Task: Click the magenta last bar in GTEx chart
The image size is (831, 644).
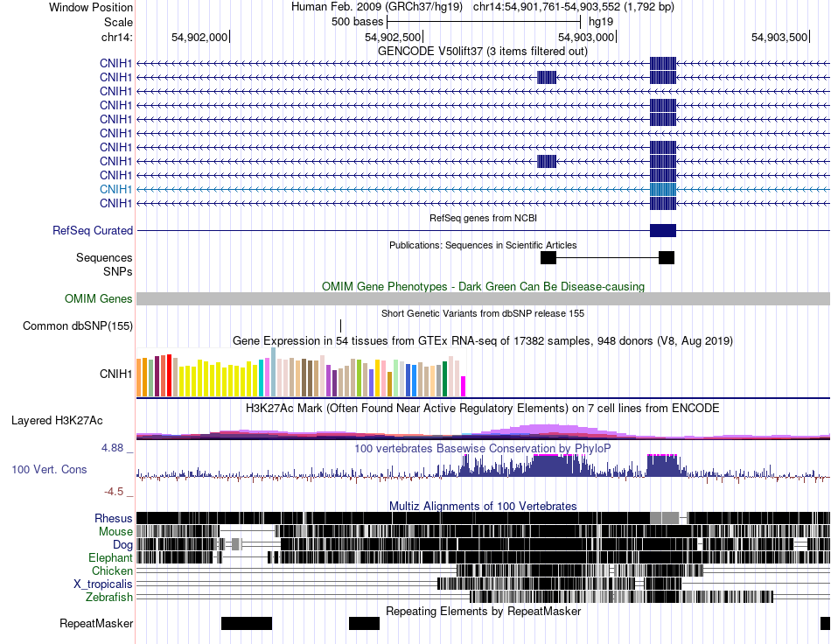Action: pos(464,387)
